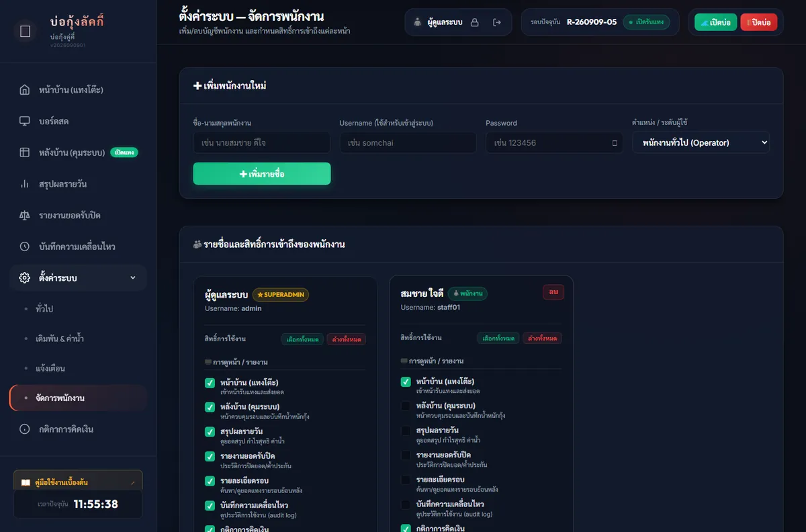Click the book icon on คู่มือใช้งานเบื้องต้น
The width and height of the screenshot is (806, 532).
(26, 482)
